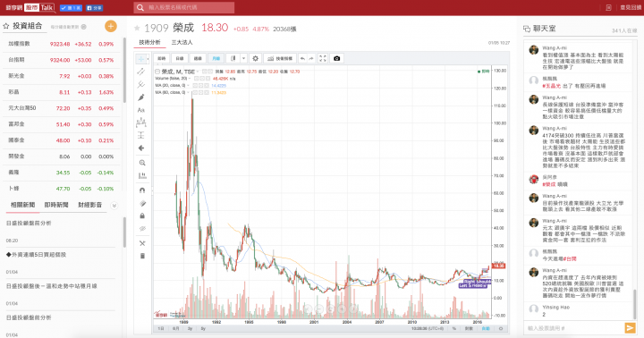The image size is (644, 338).
Task: Select the measure bars tool
Action: point(142,175)
